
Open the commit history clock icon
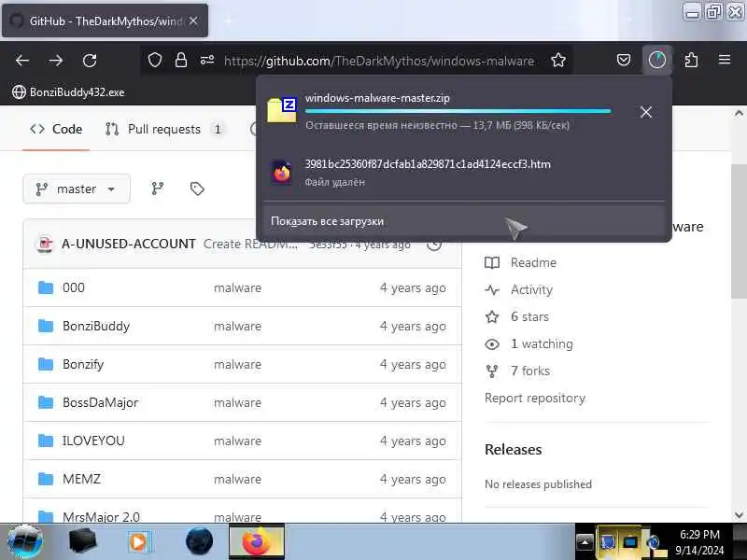(434, 244)
